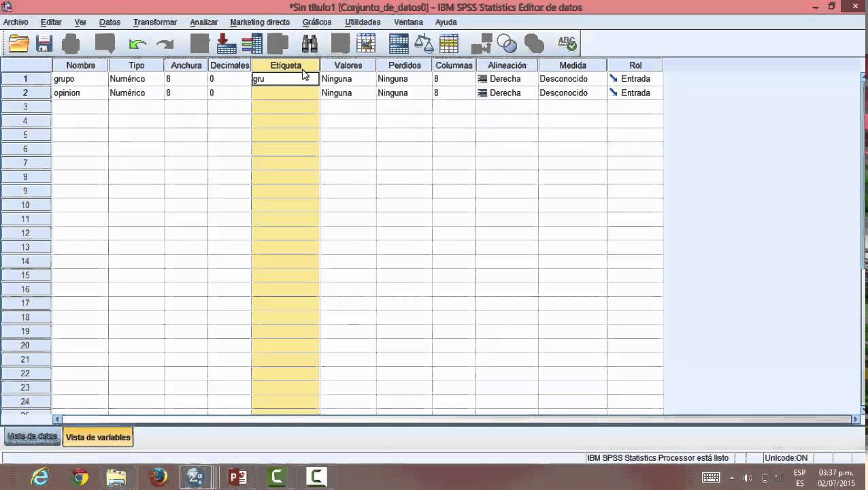Click the Ninguna Perdidos cell for grupo
This screenshot has width=868, height=490.
tap(404, 79)
